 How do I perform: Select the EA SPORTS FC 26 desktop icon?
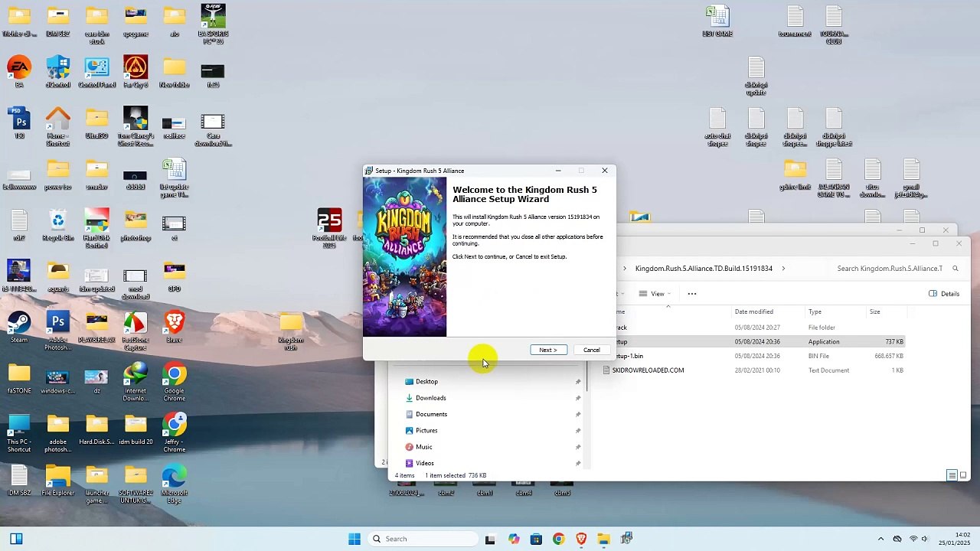[x=213, y=24]
